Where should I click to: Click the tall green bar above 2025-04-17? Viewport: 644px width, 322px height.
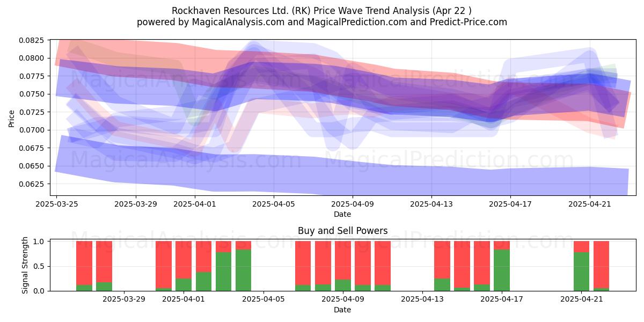(502, 270)
